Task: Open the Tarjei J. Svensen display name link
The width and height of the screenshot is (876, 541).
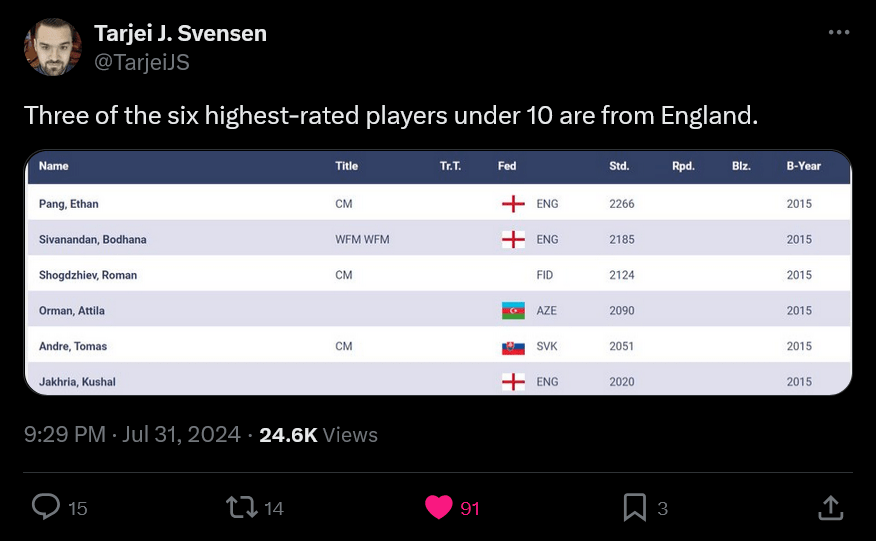Action: pyautogui.click(x=180, y=34)
